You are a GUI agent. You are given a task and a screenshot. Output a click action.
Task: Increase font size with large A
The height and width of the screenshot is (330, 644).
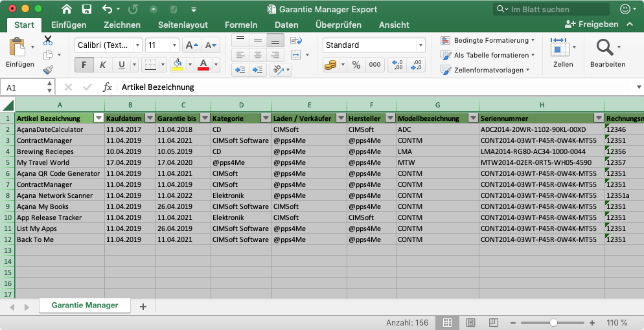(x=192, y=45)
